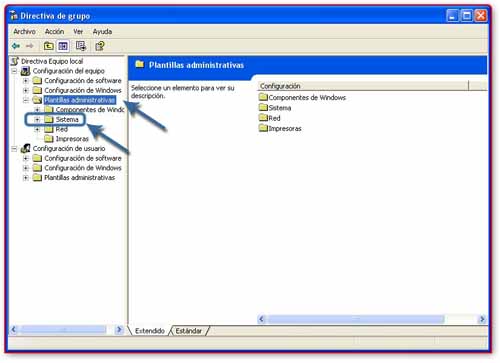Minimize the Directiva de grupo window
Image resolution: width=500 pixels, height=363 pixels.
tap(452, 16)
